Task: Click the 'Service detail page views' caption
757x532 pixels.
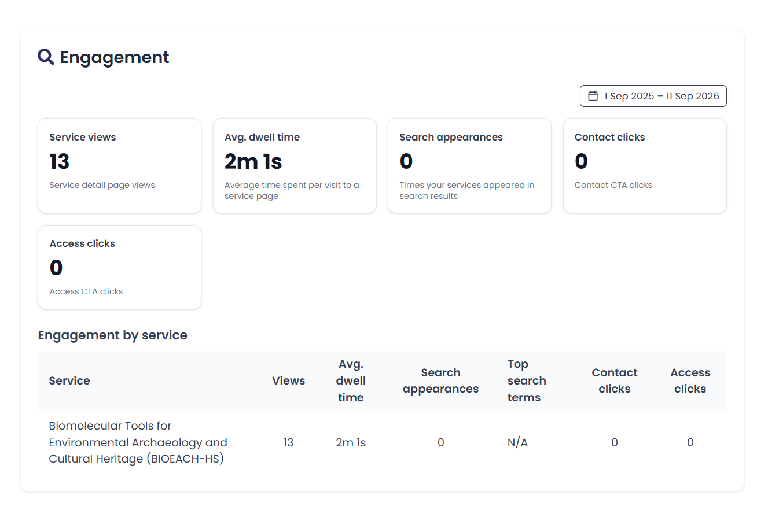Action: [x=102, y=185]
